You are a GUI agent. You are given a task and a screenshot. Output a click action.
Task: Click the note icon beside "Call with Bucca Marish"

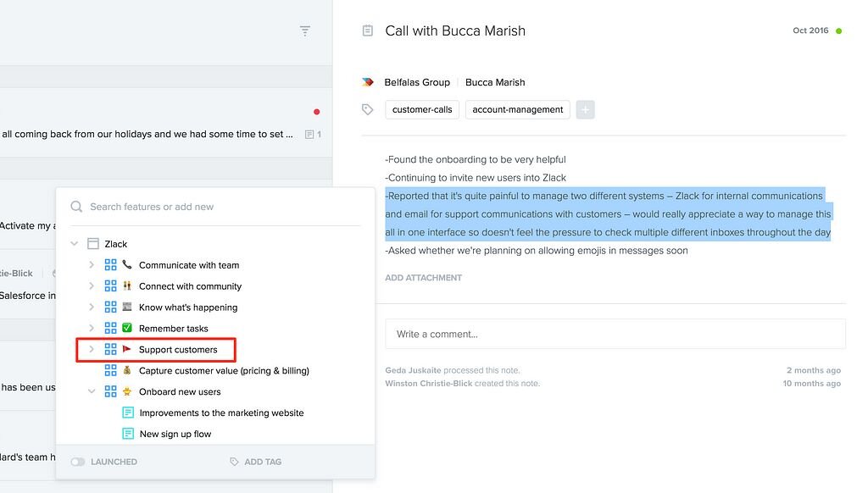[367, 30]
